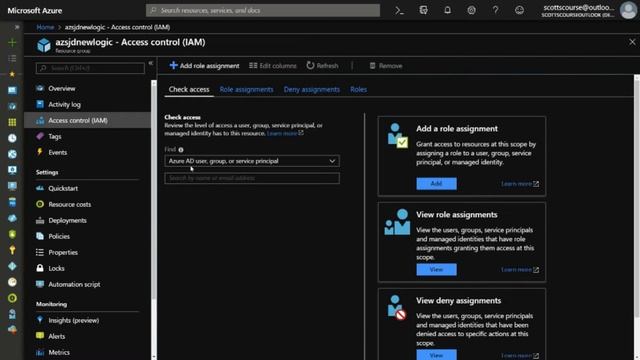Screen dimensions: 640x360
Task: Click the resource group cube icon
Action: coord(44,45)
